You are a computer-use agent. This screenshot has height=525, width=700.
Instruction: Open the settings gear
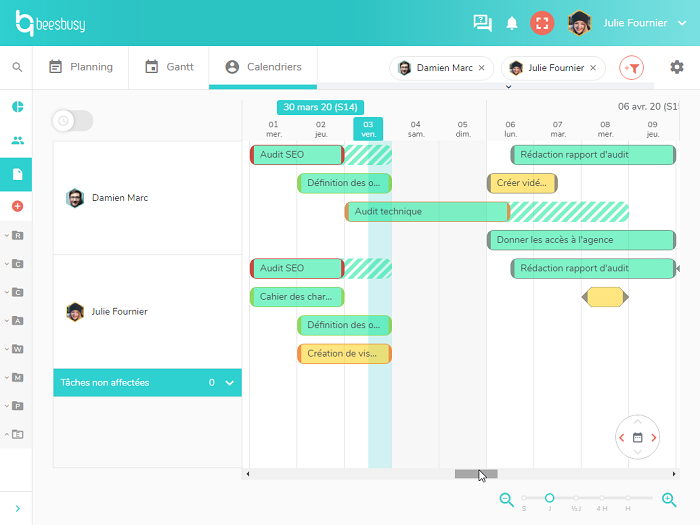pyautogui.click(x=677, y=67)
